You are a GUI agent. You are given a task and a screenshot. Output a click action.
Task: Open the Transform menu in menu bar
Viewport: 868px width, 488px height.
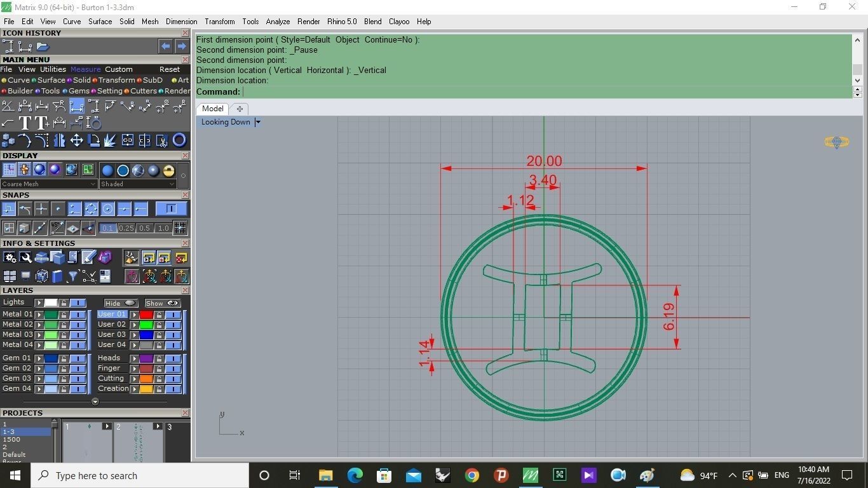coord(219,22)
